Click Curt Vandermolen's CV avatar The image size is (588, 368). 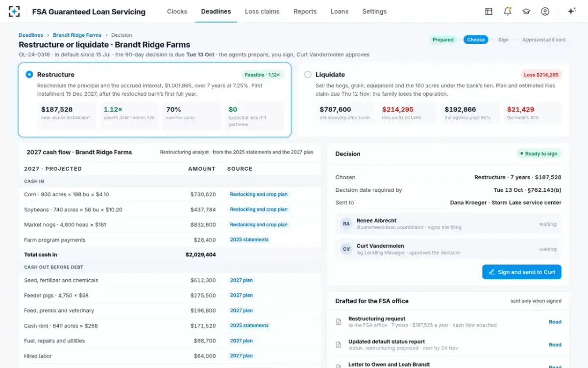click(346, 249)
